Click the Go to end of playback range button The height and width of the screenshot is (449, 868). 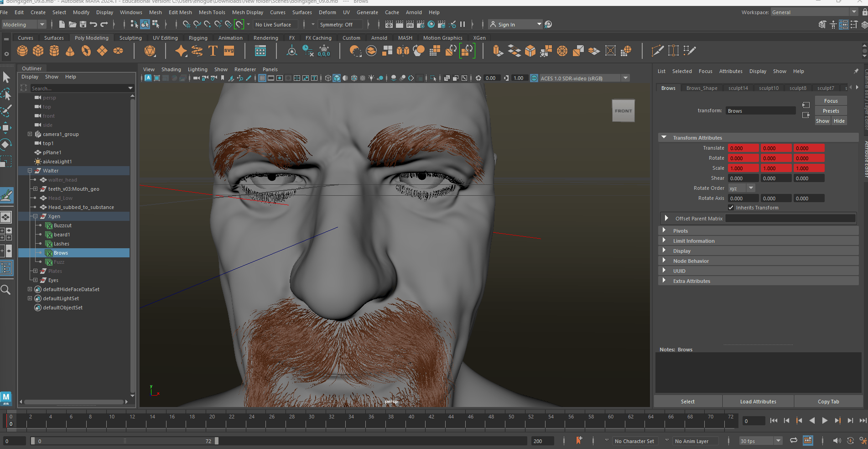tap(863, 421)
